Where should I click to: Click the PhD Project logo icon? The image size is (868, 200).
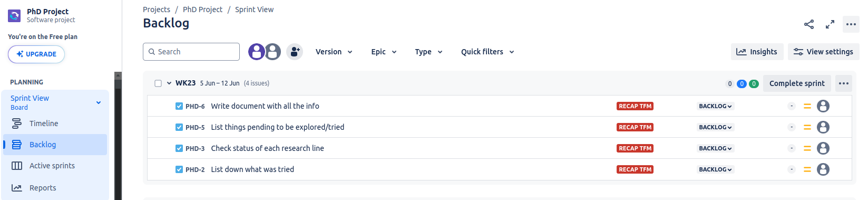point(14,15)
